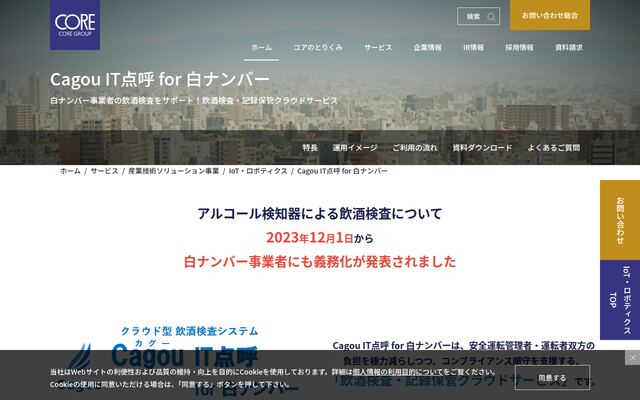Click heading アルコール検知器による飲酒検査について

(320, 213)
